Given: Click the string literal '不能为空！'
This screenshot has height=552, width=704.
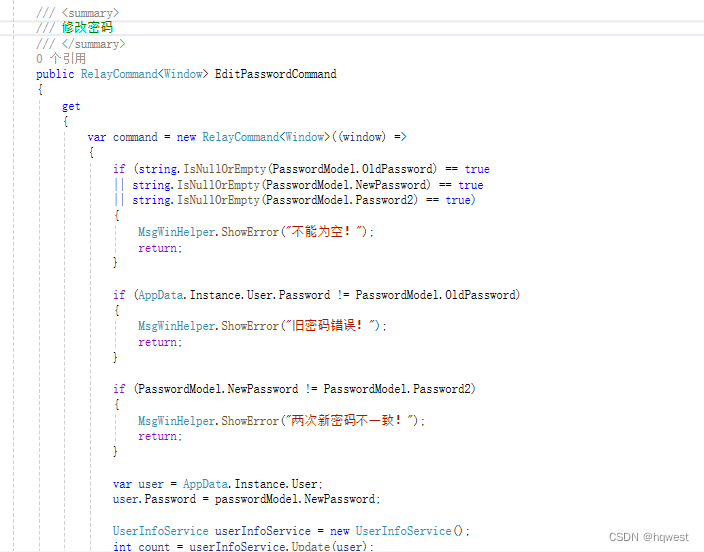Looking at the screenshot, I should click(324, 232).
